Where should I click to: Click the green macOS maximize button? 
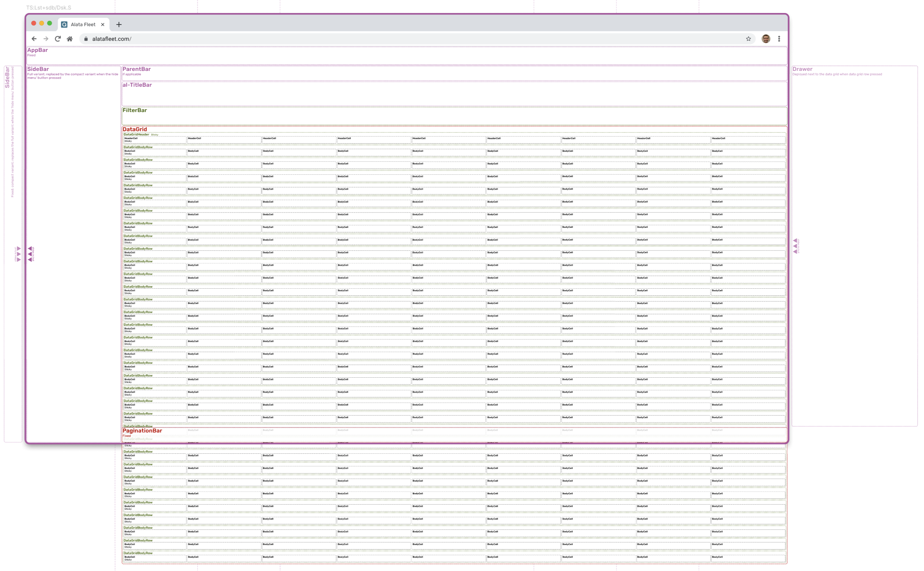49,23
